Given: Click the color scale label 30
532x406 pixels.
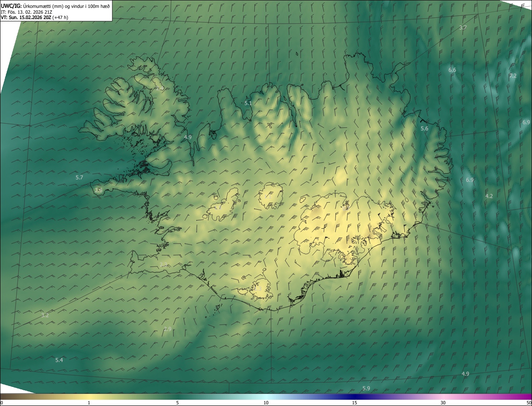Looking at the screenshot, I should tap(443, 403).
